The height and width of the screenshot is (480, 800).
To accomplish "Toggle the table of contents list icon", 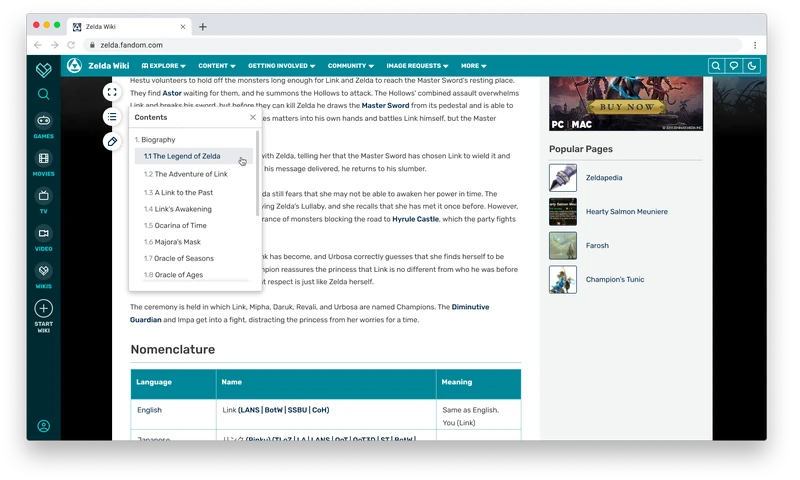I will [112, 117].
